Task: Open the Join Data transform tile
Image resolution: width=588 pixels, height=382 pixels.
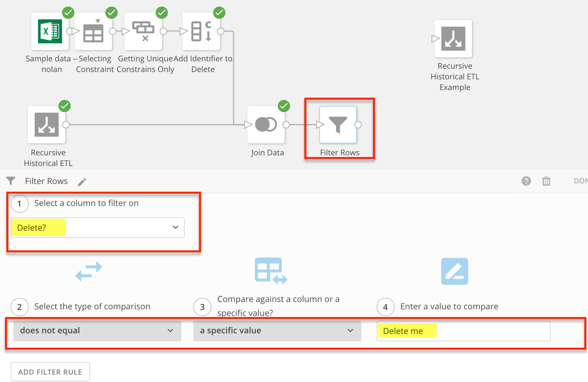Action: pos(266,124)
